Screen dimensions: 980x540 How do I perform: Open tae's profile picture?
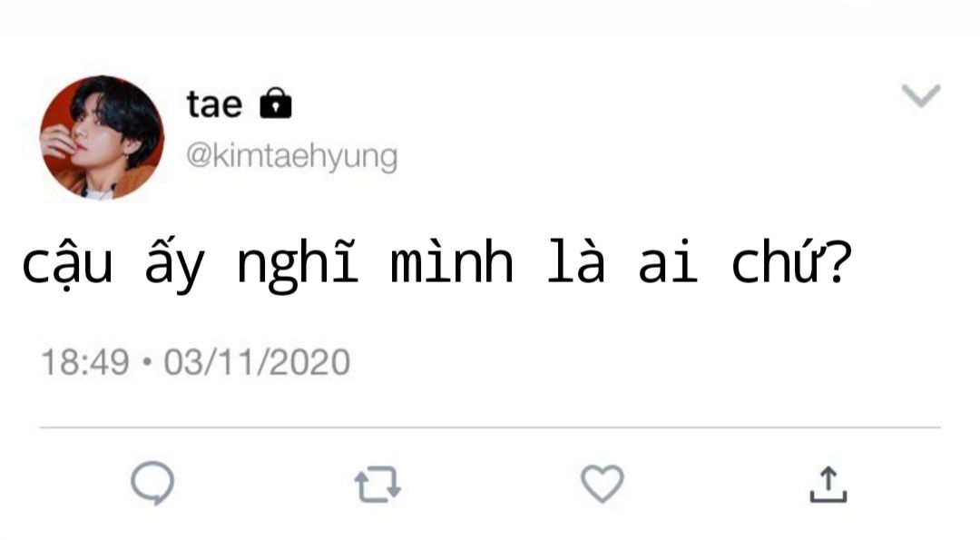click(x=102, y=137)
